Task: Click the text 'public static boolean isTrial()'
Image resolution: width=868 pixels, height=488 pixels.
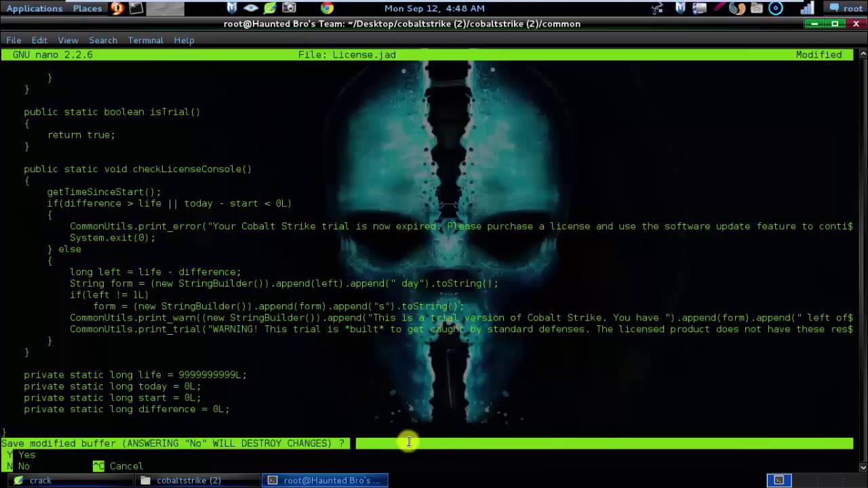Action: 112,112
